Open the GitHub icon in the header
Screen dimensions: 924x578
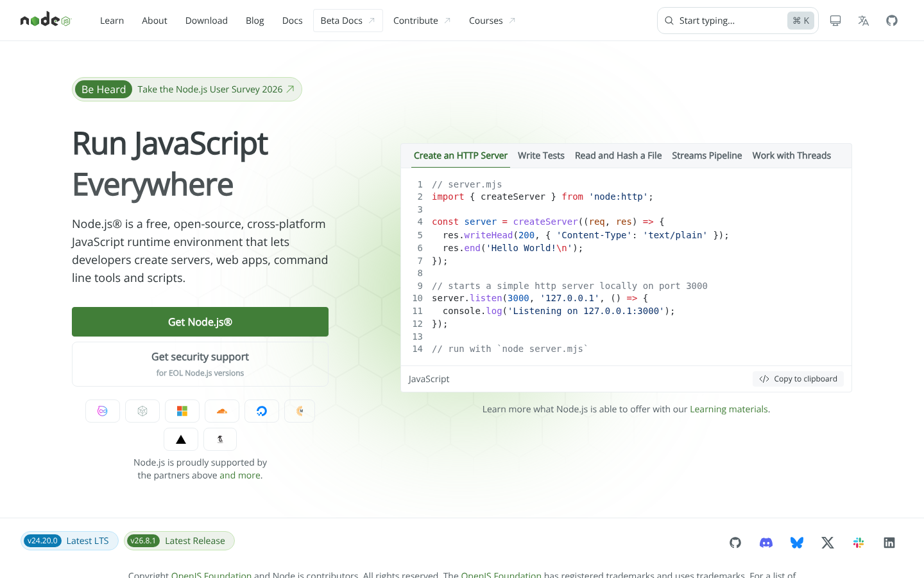[892, 21]
